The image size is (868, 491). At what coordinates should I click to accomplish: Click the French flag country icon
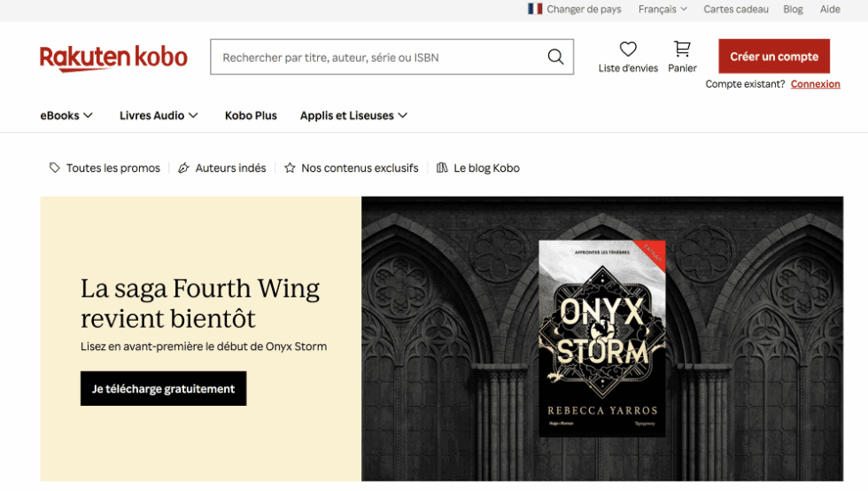[x=535, y=9]
